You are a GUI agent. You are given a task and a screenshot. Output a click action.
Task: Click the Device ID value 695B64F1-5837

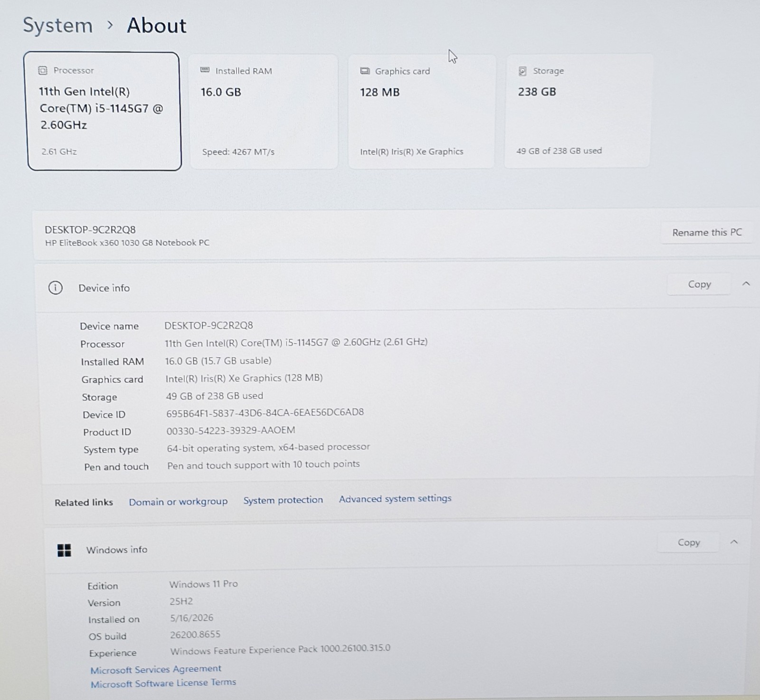coord(265,413)
